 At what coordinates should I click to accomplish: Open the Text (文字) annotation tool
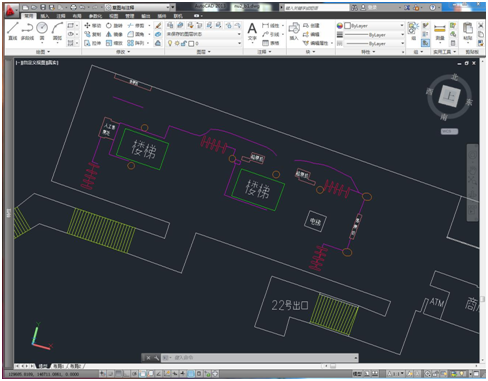click(x=252, y=32)
